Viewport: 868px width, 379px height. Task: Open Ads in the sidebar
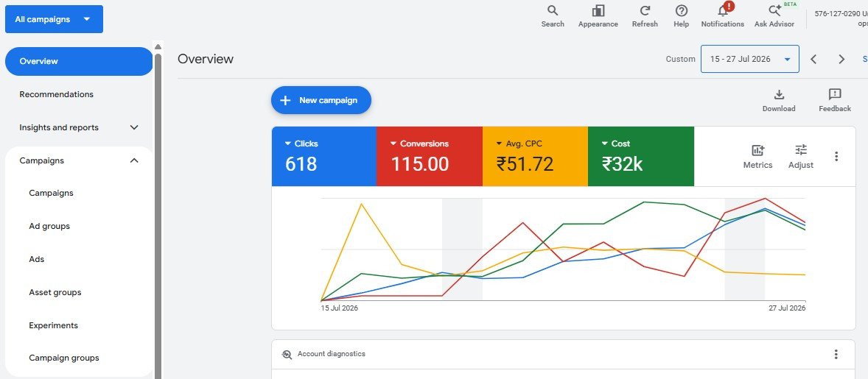[37, 259]
